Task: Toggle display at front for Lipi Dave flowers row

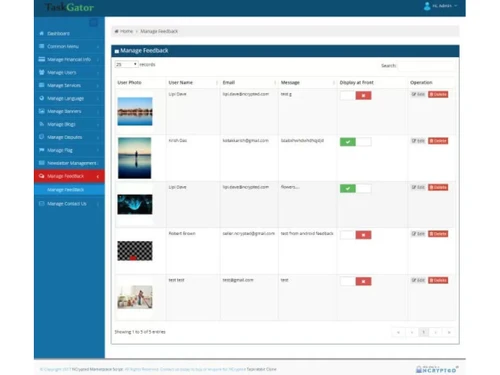Action: coord(355,189)
